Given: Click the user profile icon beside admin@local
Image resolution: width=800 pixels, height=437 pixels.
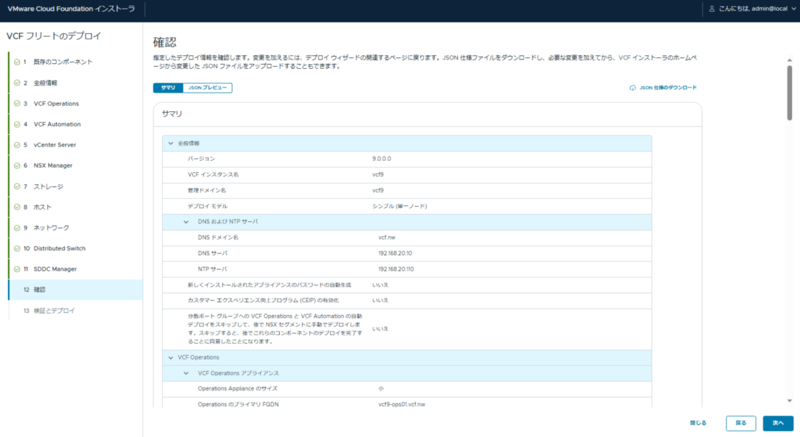Looking at the screenshot, I should click(712, 9).
